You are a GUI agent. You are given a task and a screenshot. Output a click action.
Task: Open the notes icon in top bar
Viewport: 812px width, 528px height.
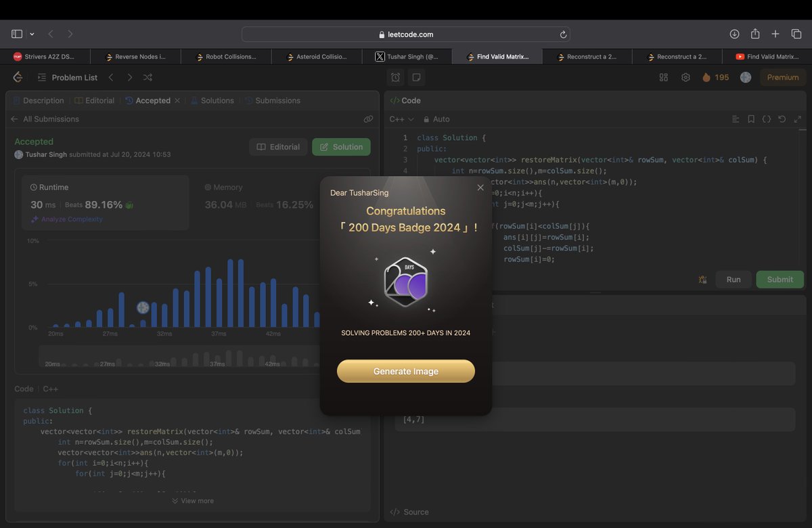click(416, 77)
